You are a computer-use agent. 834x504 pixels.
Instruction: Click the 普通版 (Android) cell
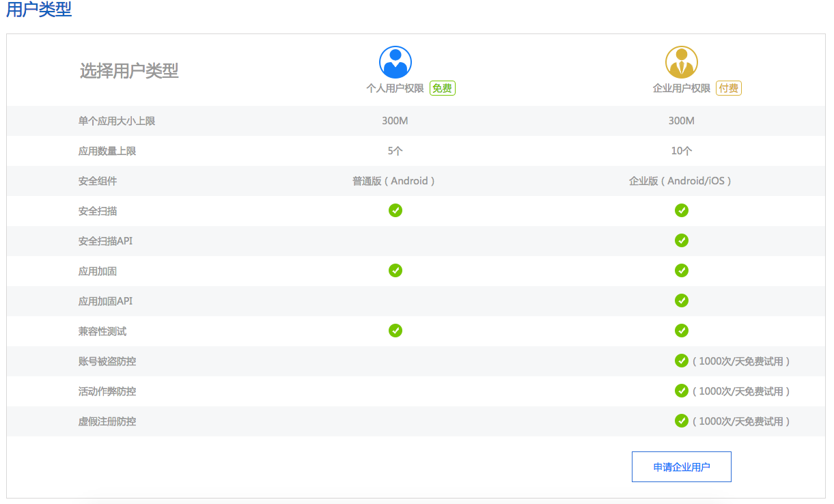pyautogui.click(x=394, y=181)
